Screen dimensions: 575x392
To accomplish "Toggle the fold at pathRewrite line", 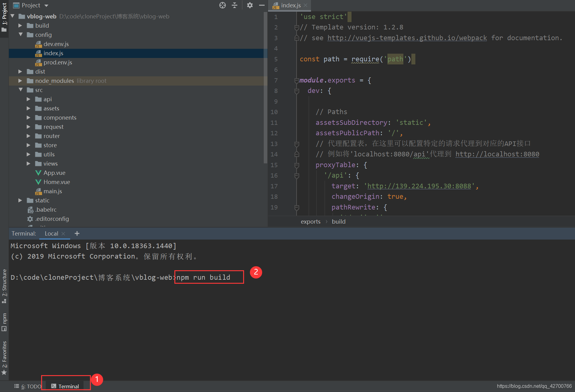I will pyautogui.click(x=297, y=208).
